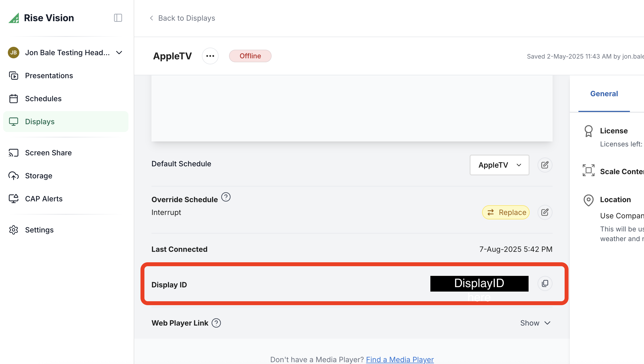Click the Rise Vision logo
The image size is (644, 364).
(41, 18)
